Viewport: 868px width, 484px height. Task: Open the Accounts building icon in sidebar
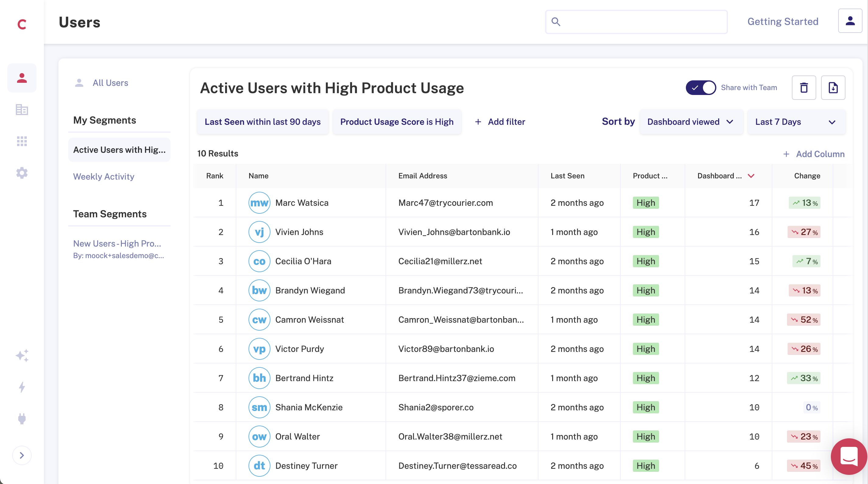coord(22,110)
